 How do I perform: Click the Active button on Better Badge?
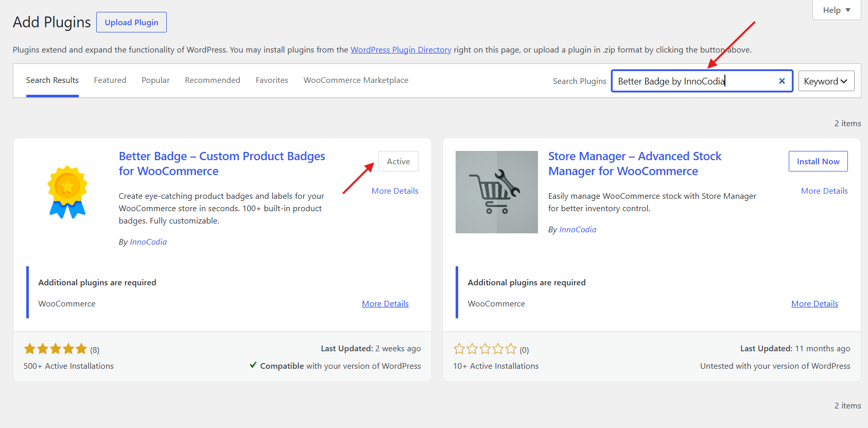click(x=398, y=161)
